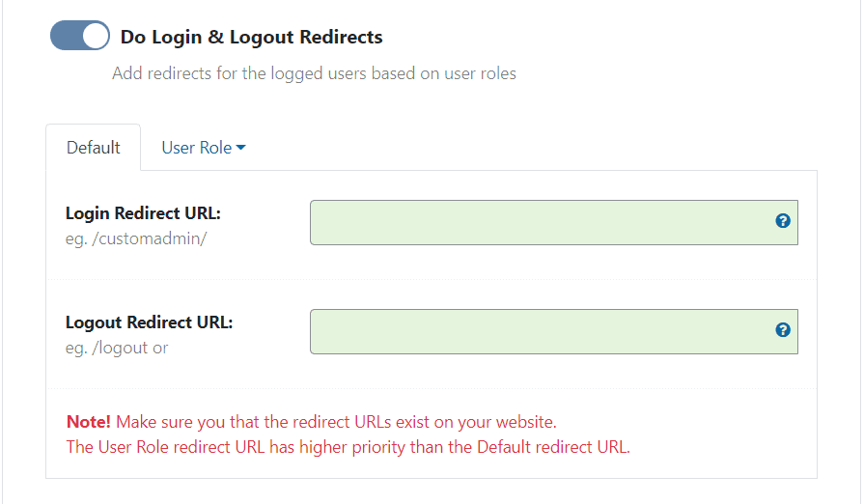Click the "Do Login & Logout Redirects" heading label

tap(251, 38)
